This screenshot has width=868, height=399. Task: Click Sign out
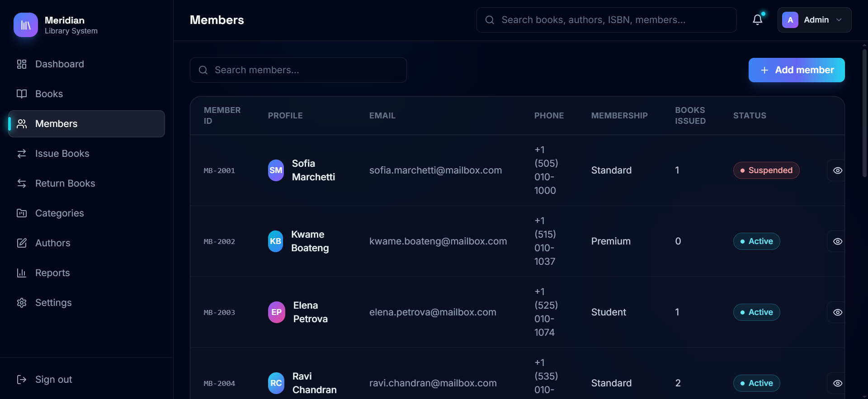(86, 380)
